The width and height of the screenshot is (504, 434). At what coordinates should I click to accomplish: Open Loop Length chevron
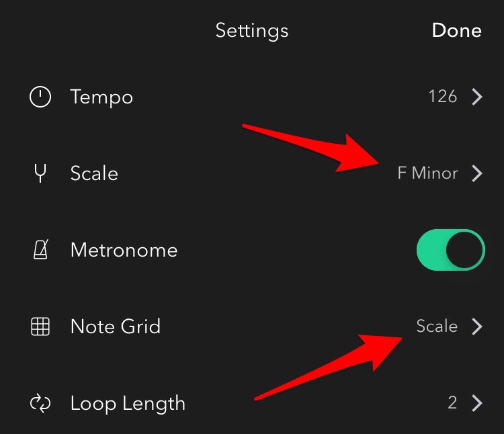(x=477, y=404)
